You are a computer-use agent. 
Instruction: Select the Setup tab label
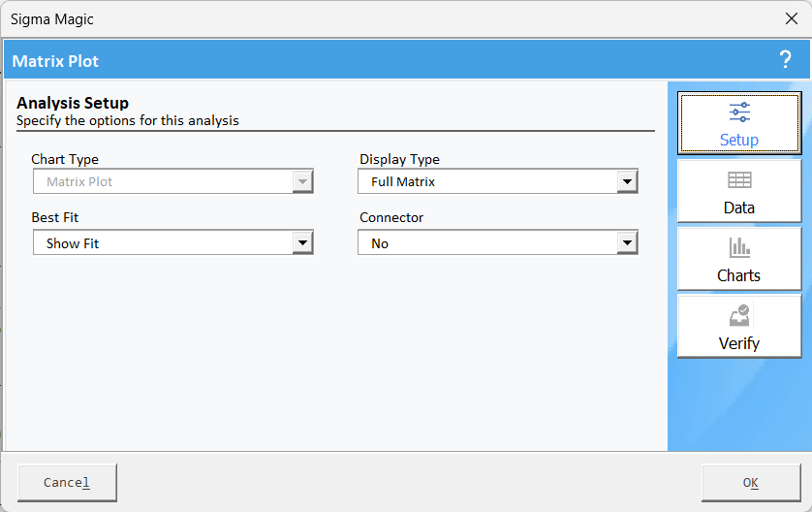[x=739, y=140]
